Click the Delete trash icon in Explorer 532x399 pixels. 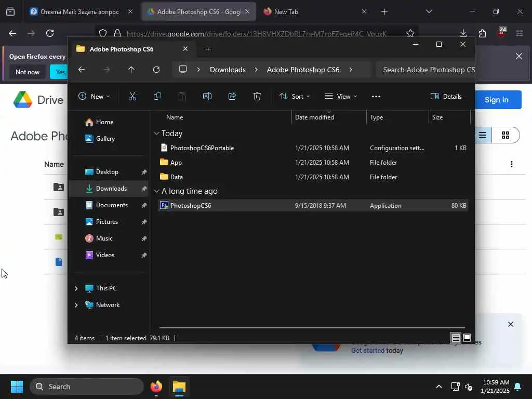tap(257, 96)
